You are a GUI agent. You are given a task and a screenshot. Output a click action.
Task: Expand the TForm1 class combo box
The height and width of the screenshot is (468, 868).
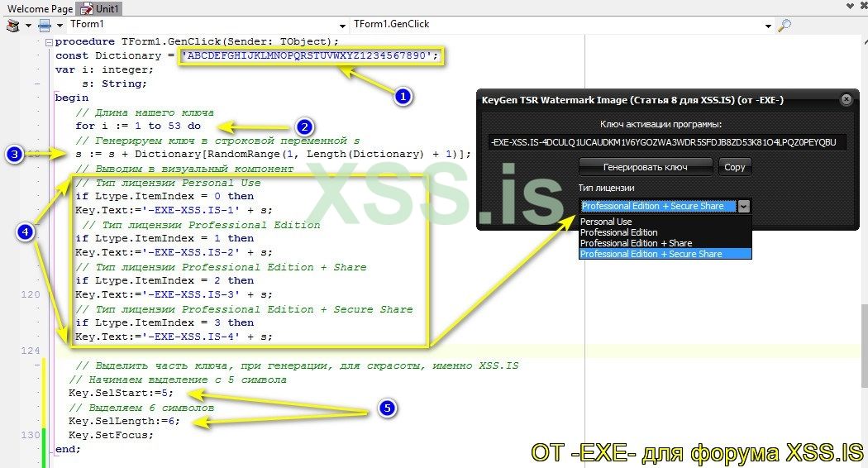pyautogui.click(x=342, y=26)
